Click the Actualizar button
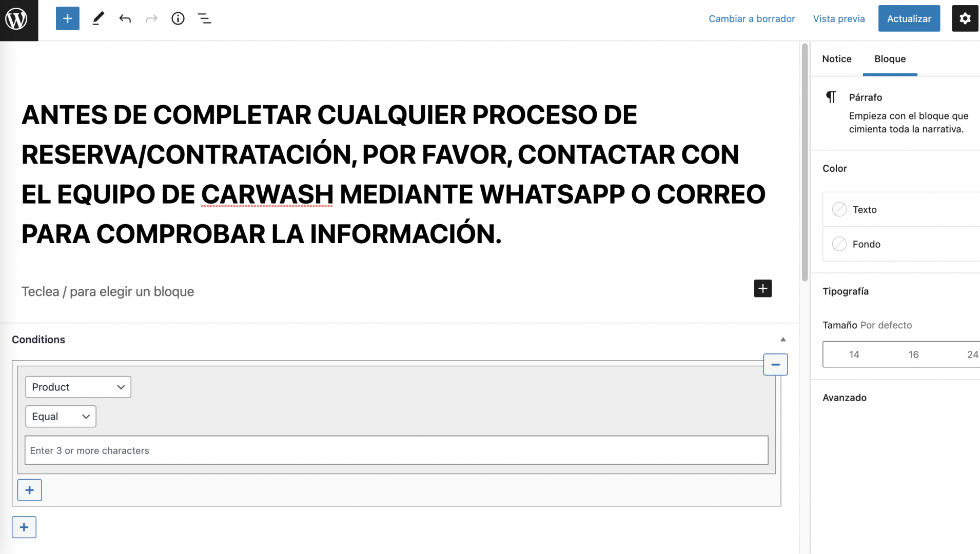The width and height of the screenshot is (980, 554). 909,18
